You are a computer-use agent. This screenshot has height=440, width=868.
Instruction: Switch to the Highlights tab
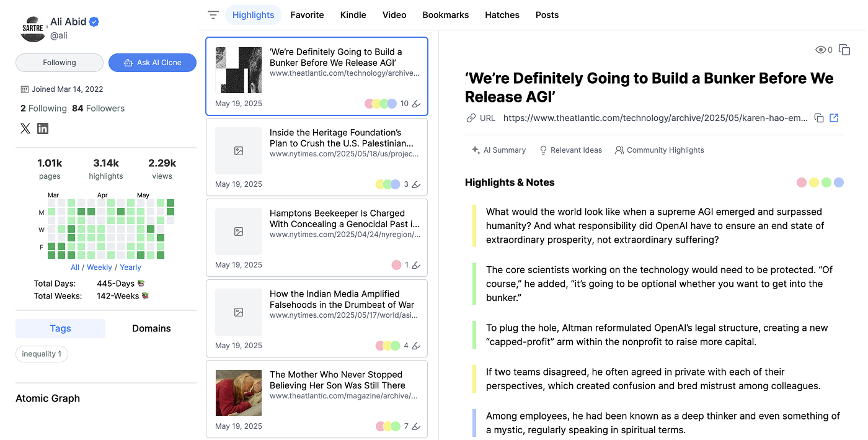(253, 15)
